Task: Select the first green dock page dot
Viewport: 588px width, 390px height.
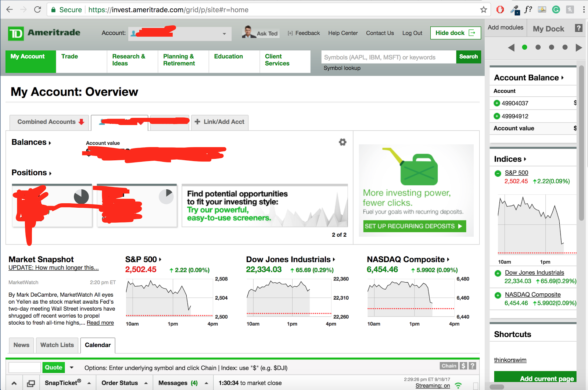Action: (524, 47)
